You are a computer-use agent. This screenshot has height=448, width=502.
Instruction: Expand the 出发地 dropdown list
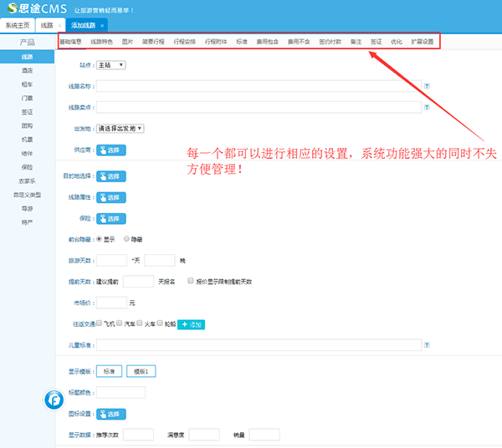coord(121,129)
